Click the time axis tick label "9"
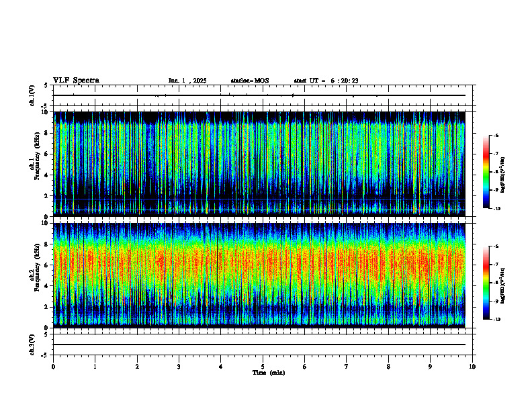 [430, 367]
